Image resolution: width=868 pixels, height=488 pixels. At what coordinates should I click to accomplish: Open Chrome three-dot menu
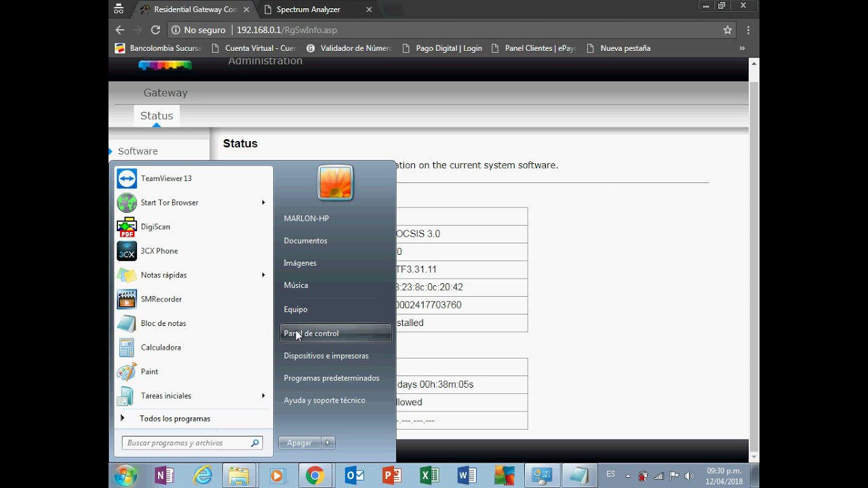pyautogui.click(x=748, y=30)
